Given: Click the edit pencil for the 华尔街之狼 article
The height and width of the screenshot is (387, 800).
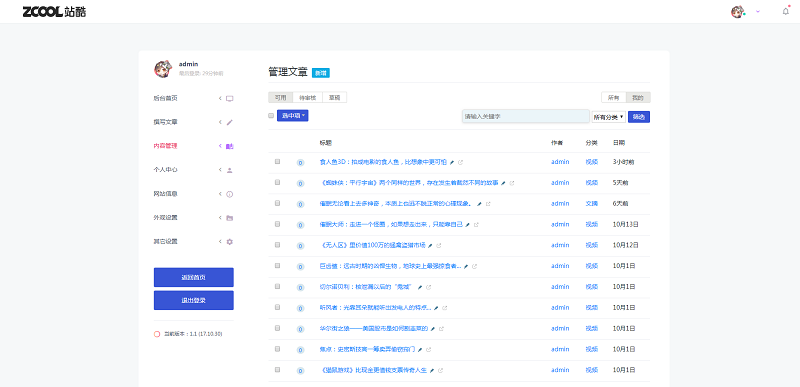Looking at the screenshot, I should [x=433, y=329].
